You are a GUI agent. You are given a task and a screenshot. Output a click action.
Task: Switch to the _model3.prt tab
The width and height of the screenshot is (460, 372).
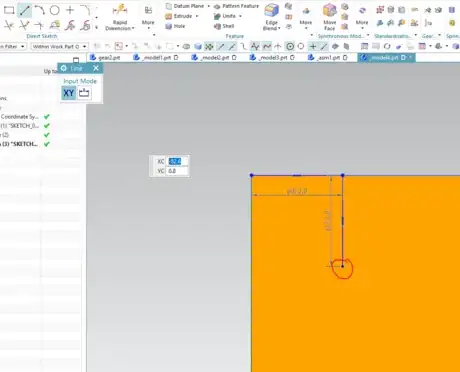point(272,58)
